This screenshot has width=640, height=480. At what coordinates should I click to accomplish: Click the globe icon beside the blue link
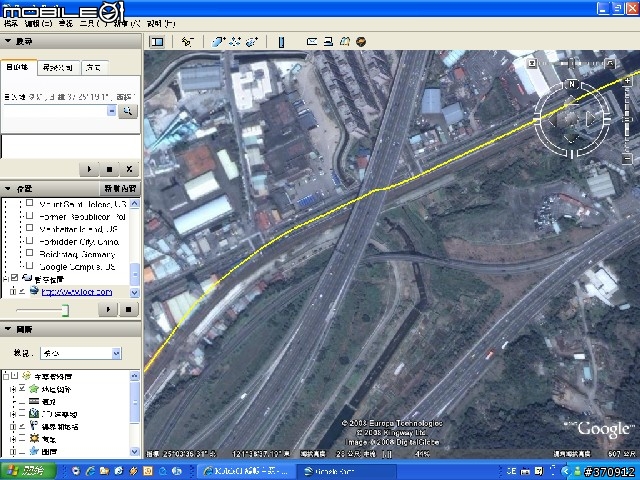click(x=34, y=291)
